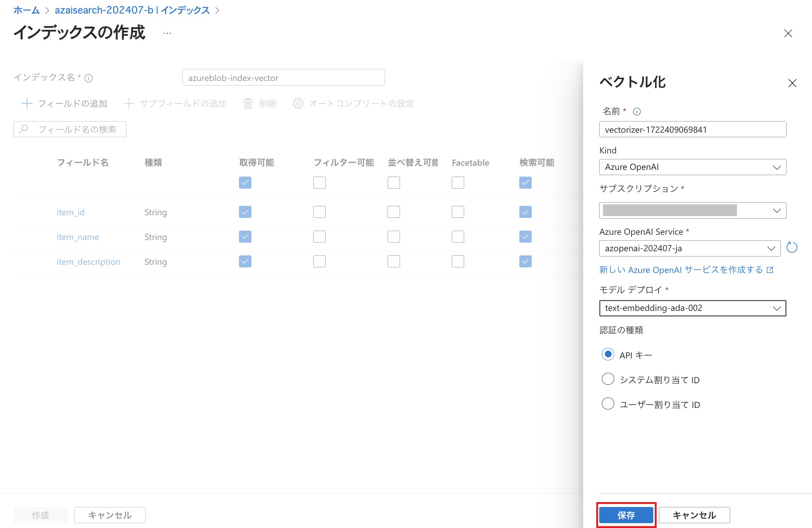Toggle the header Facetable checkbox

(x=458, y=183)
